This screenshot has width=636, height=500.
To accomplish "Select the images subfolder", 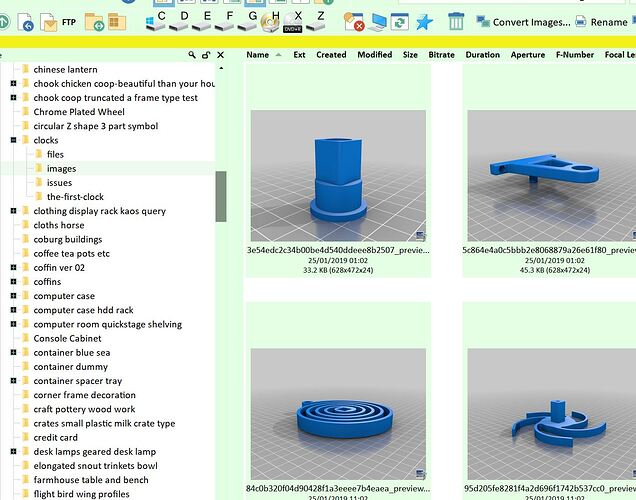I will point(61,168).
